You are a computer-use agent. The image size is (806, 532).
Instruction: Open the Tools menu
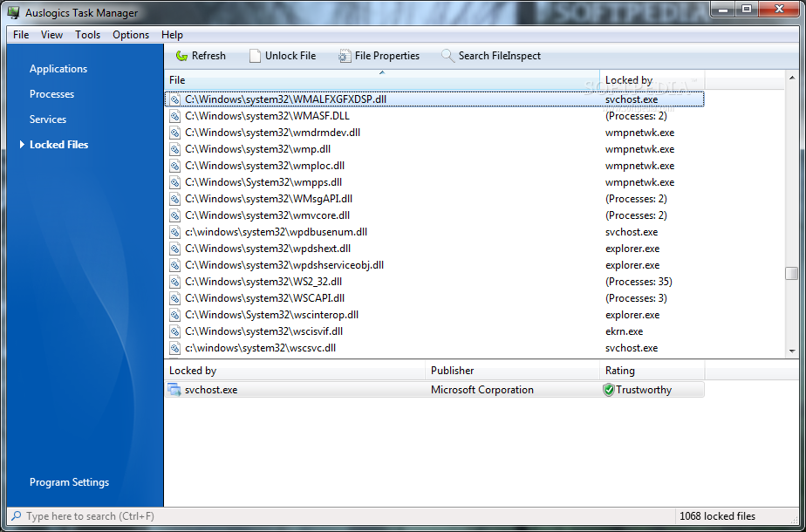[x=87, y=34]
